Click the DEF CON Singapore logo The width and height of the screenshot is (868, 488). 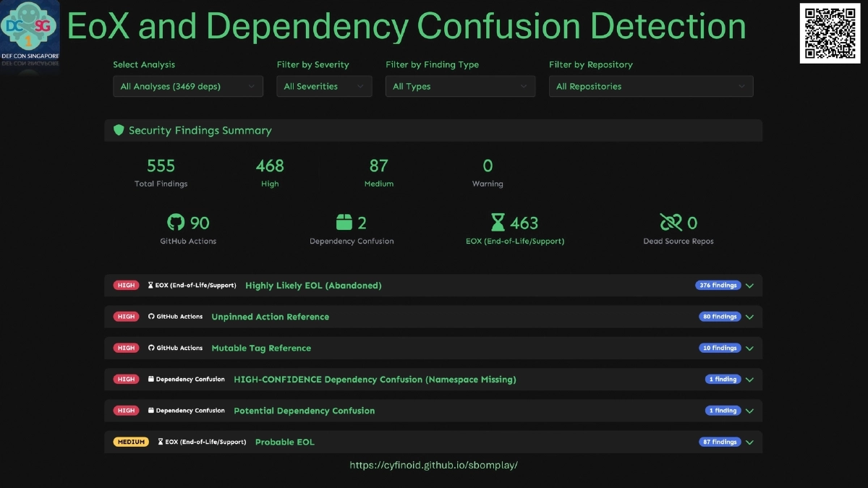tap(30, 30)
